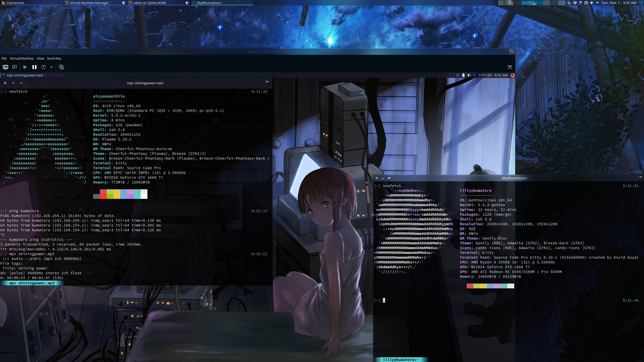Open the guest USB device notifier icon

[463, 75]
